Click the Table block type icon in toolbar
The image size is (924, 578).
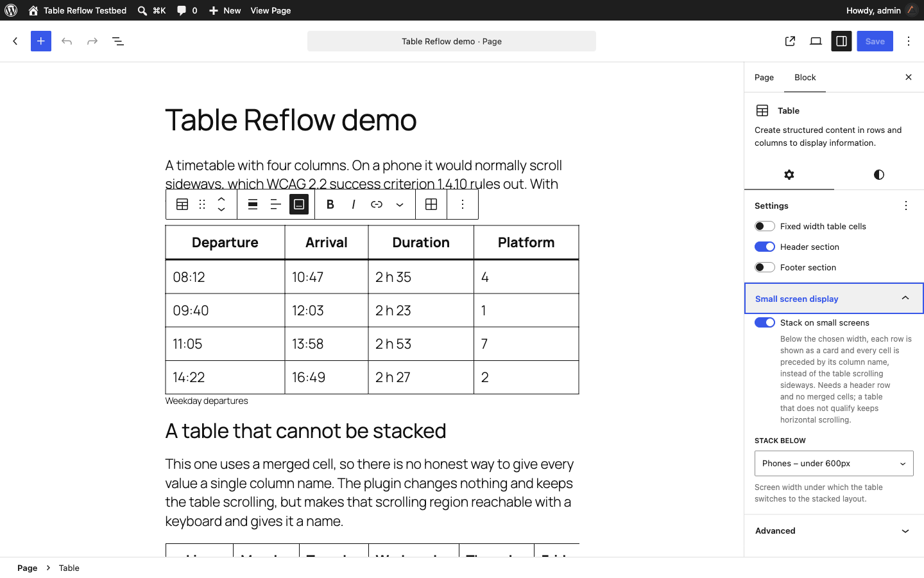click(182, 204)
